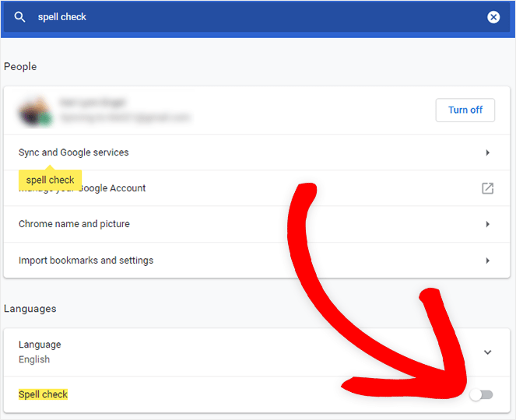Viewport: 516px width, 420px height.
Task: Click the yellow spell check tooltip bubble
Action: pyautogui.click(x=50, y=180)
